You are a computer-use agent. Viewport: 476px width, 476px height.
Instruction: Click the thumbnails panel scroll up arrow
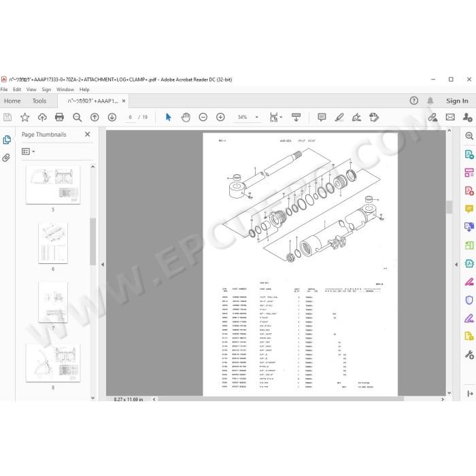click(93, 167)
